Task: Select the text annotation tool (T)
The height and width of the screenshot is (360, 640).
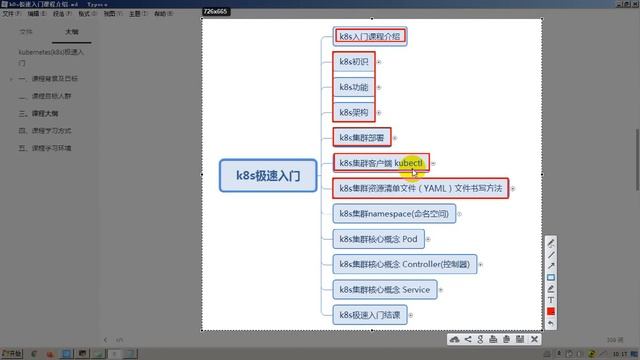Action: pyautogui.click(x=551, y=300)
